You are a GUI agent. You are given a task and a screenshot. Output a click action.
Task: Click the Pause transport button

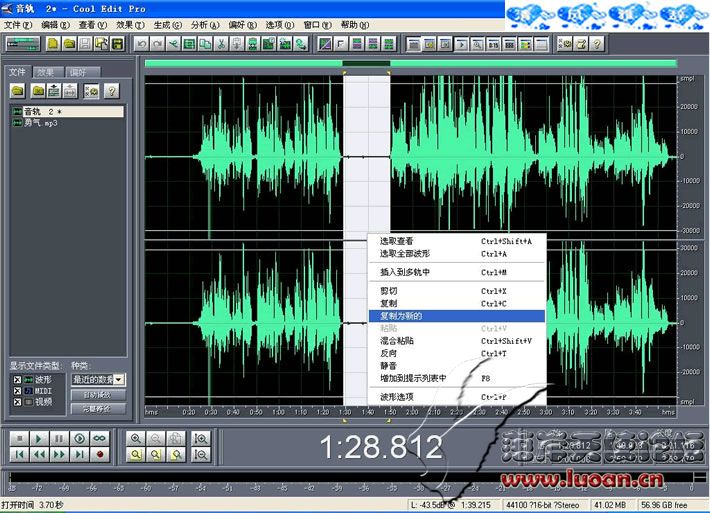tap(59, 438)
